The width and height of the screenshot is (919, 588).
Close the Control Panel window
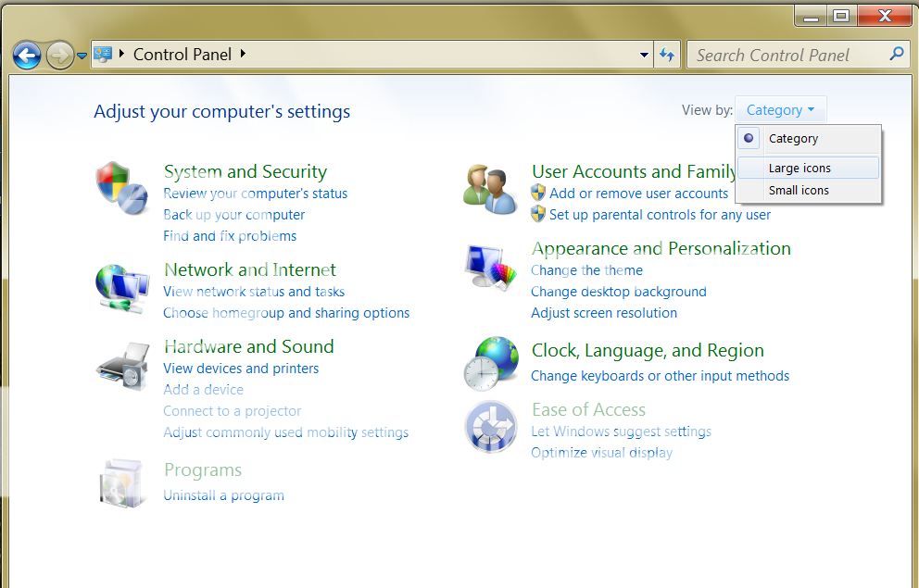click(885, 16)
